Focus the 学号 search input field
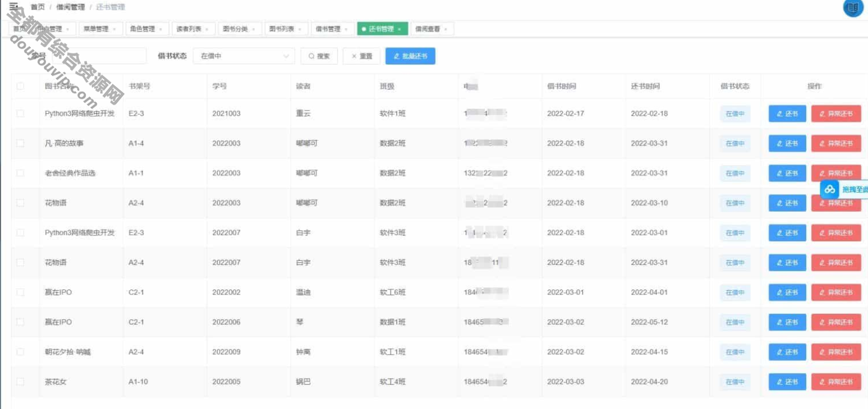This screenshot has width=868, height=409. click(99, 56)
